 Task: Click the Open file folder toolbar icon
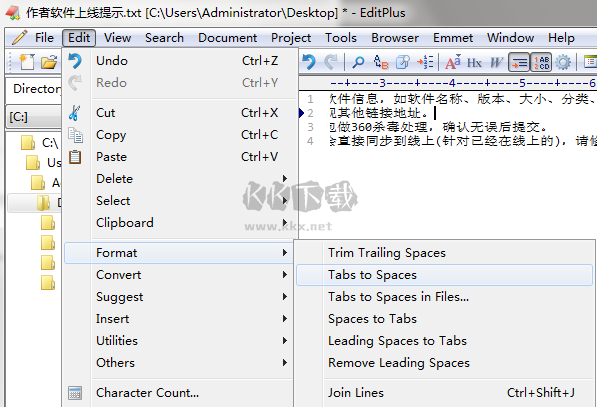[x=49, y=62]
